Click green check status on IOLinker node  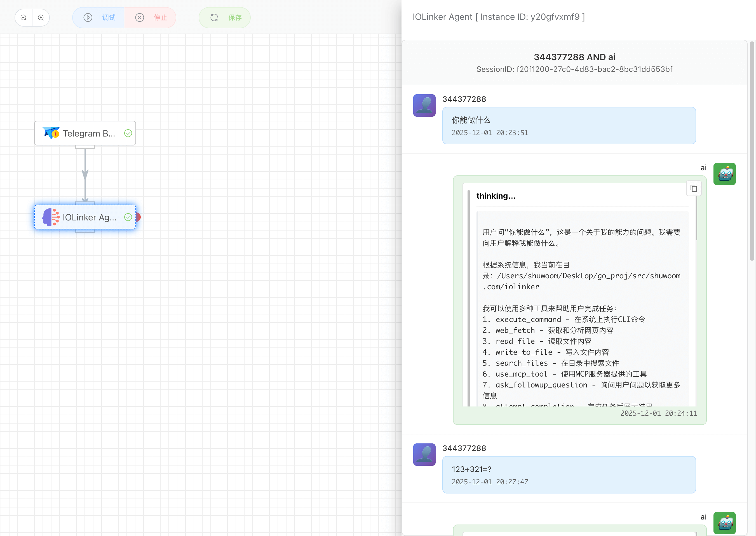(x=128, y=217)
